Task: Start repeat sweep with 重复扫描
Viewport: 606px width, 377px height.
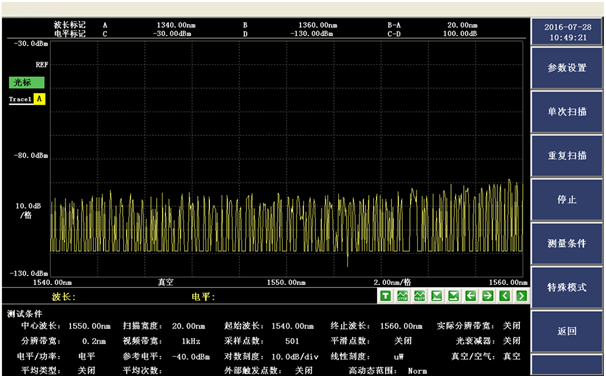Action: click(567, 156)
